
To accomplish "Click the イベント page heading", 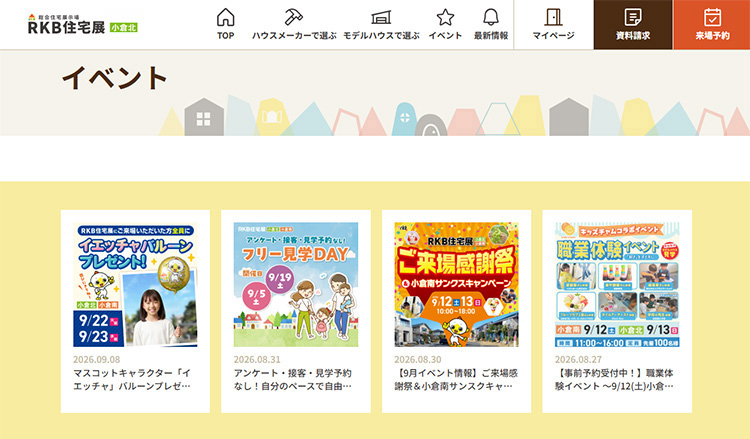I will pos(114,77).
